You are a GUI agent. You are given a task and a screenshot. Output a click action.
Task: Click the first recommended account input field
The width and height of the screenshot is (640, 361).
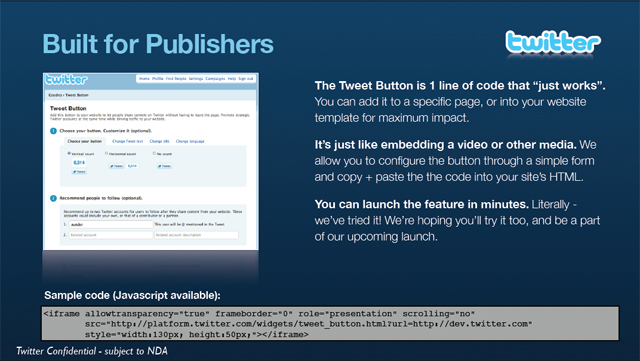[x=111, y=225]
